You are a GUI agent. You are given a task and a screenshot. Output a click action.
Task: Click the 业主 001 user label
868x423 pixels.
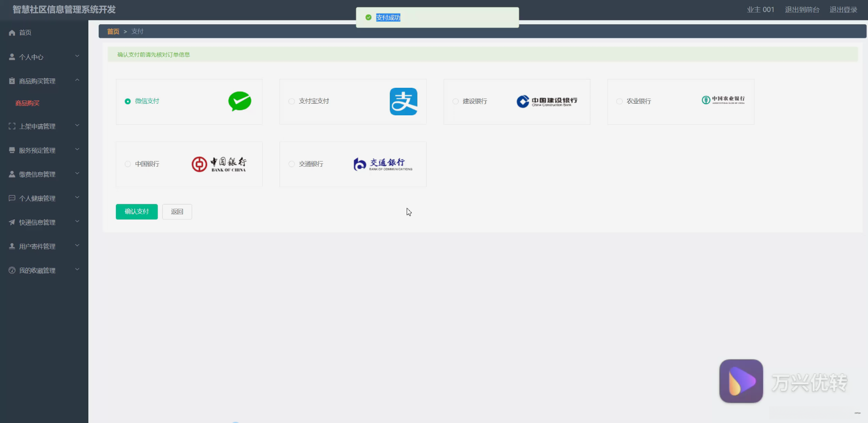[x=760, y=10]
